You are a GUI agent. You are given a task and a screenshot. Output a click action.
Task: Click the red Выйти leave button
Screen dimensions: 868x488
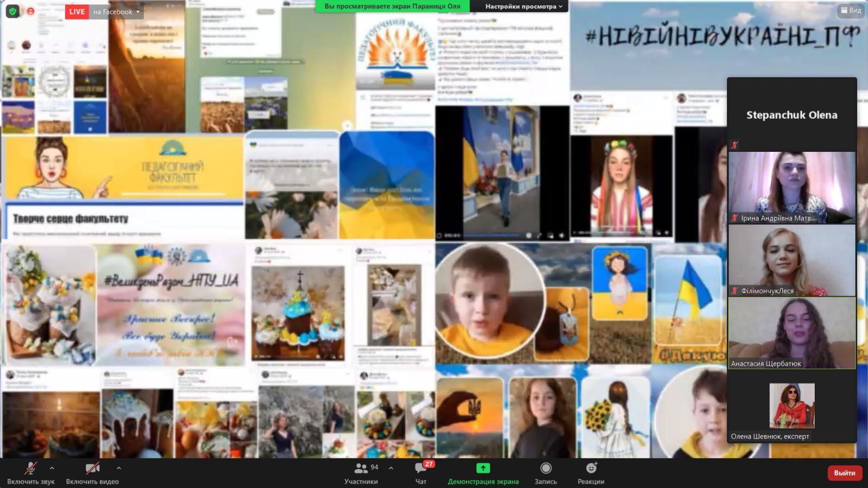coord(844,473)
